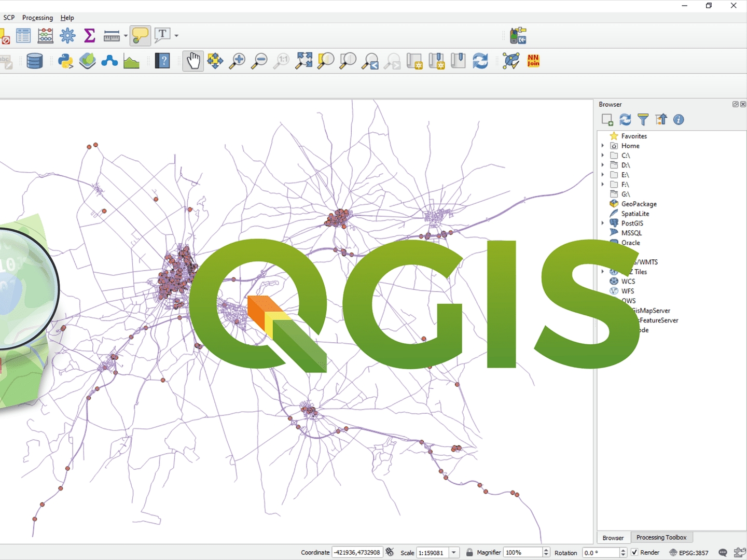Open the processing toolbox gear icon
This screenshot has height=560, width=747.
coord(67,36)
